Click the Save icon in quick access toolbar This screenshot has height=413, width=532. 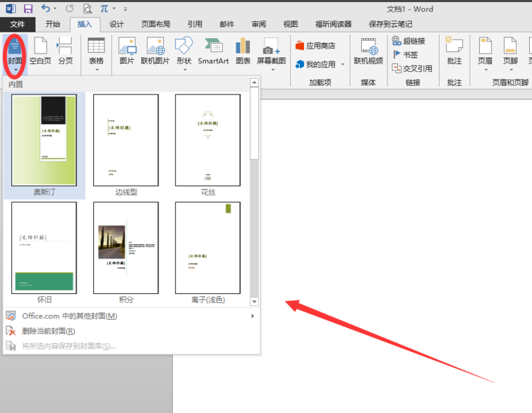pyautogui.click(x=28, y=8)
